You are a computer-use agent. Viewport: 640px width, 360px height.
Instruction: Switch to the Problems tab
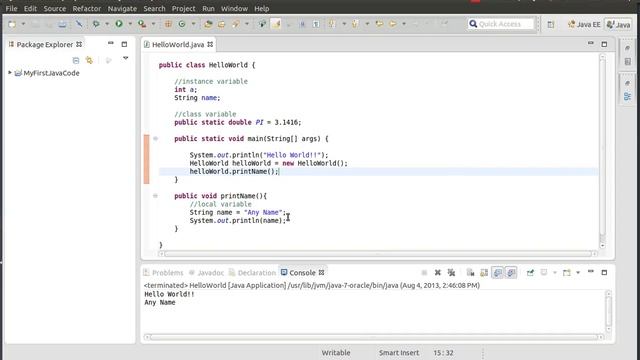(163, 273)
